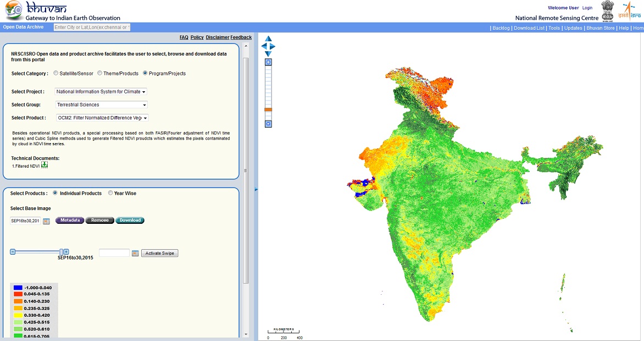Go to Bhuvan Store
This screenshot has height=341, width=644.
point(601,28)
